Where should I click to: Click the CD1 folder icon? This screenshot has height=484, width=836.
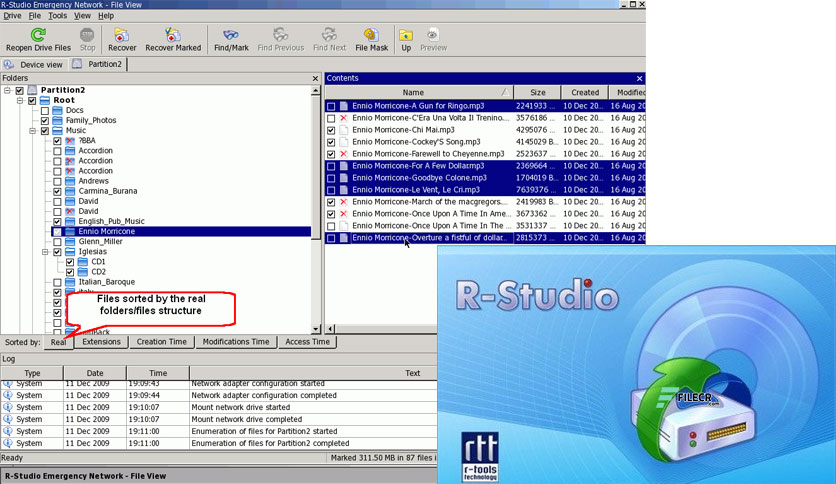click(83, 262)
